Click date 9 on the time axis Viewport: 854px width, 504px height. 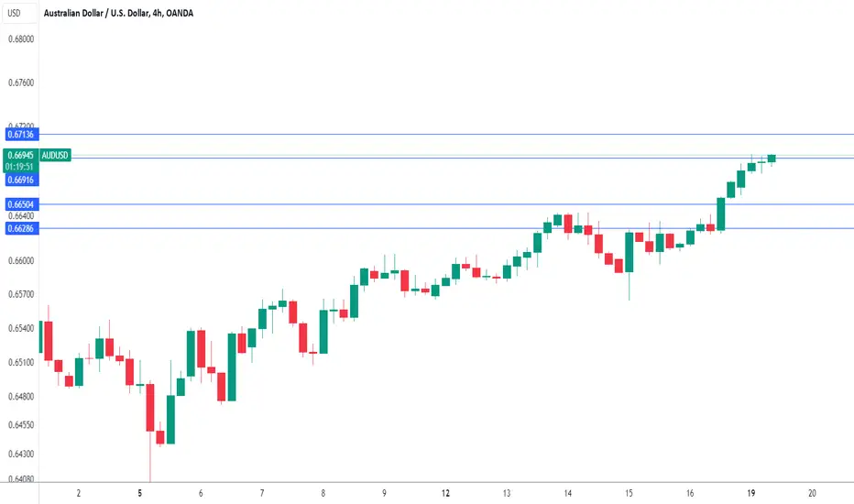[384, 493]
